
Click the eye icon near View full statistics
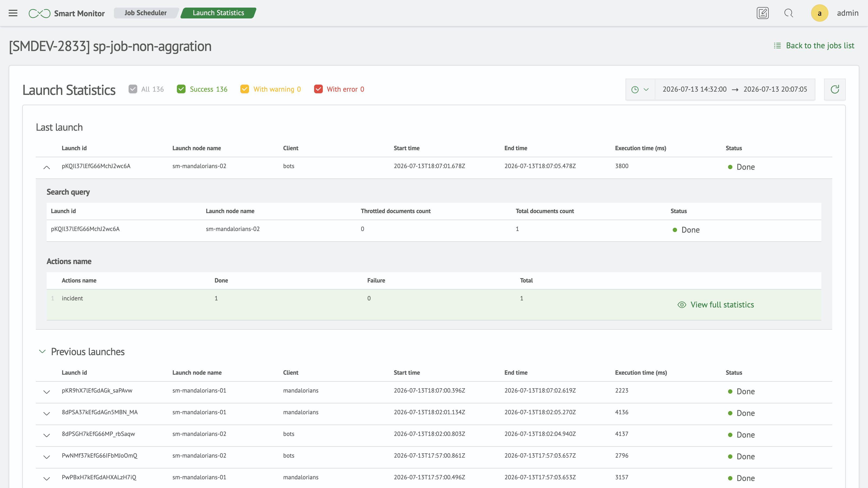click(x=682, y=305)
